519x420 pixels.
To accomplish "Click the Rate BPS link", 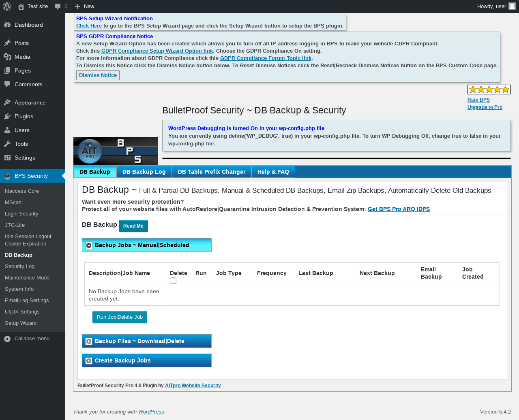I will click(x=478, y=100).
